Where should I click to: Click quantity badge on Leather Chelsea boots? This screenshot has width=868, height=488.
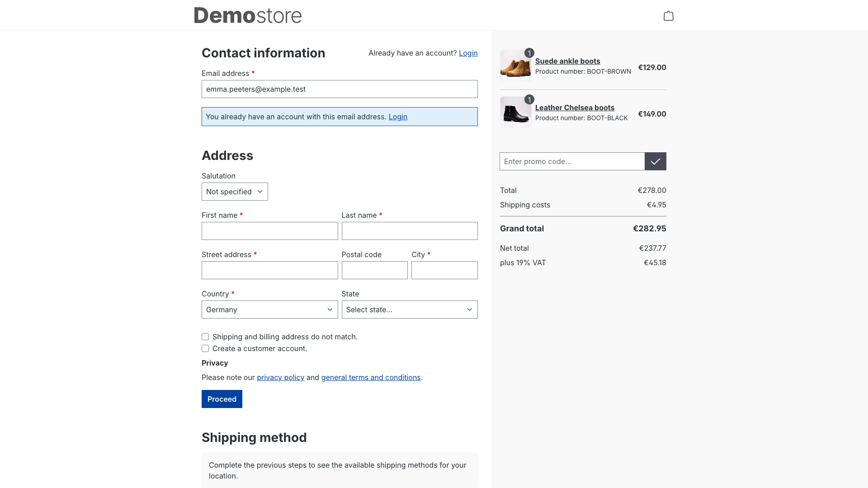tap(529, 99)
